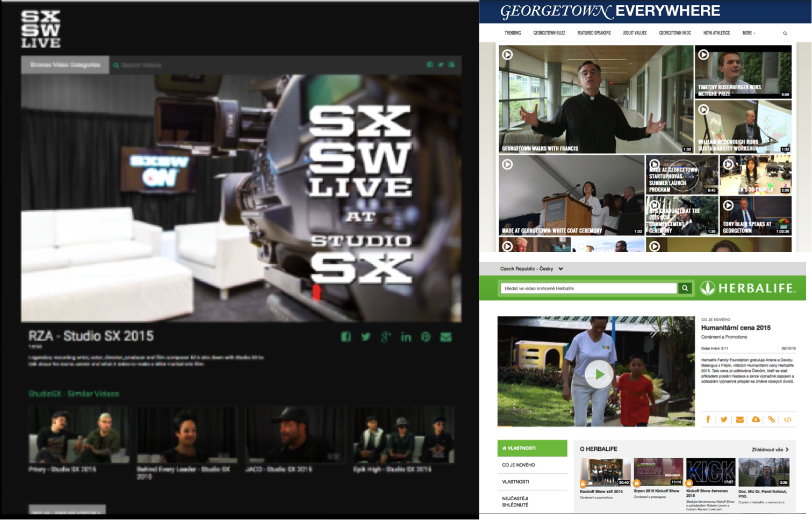The width and height of the screenshot is (812, 520).
Task: Open Georgetown in DC tab
Action: coord(675,33)
